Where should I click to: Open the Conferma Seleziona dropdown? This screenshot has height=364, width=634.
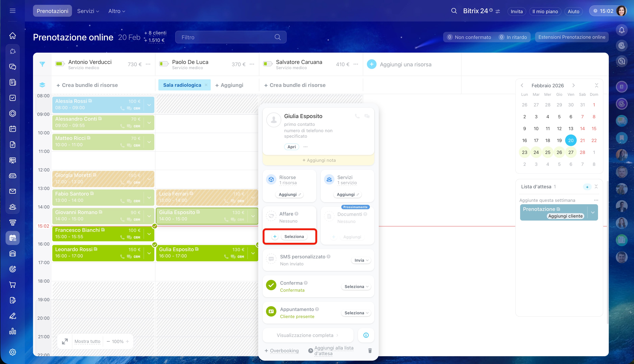coord(356,287)
